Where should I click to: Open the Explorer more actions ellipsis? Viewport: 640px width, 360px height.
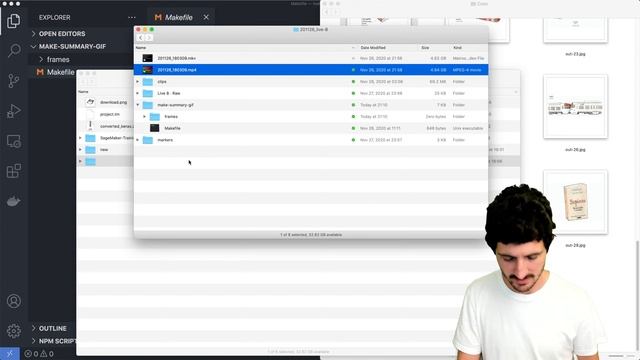tap(131, 18)
